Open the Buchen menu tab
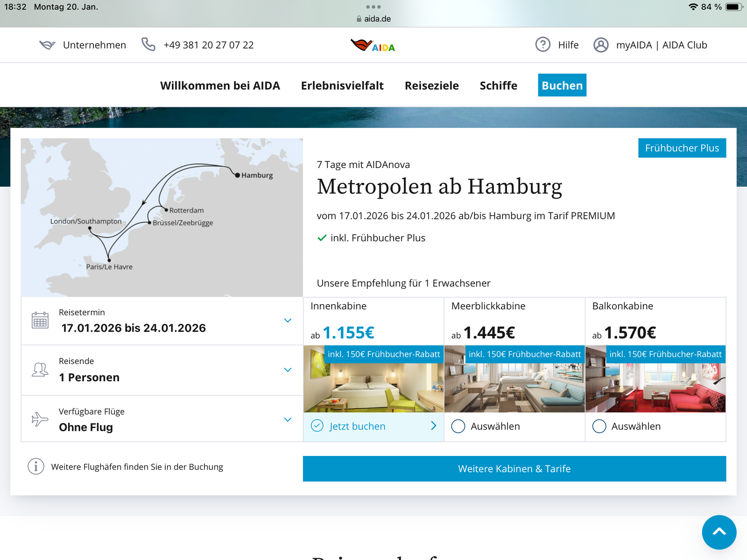The height and width of the screenshot is (560, 747). coord(562,85)
